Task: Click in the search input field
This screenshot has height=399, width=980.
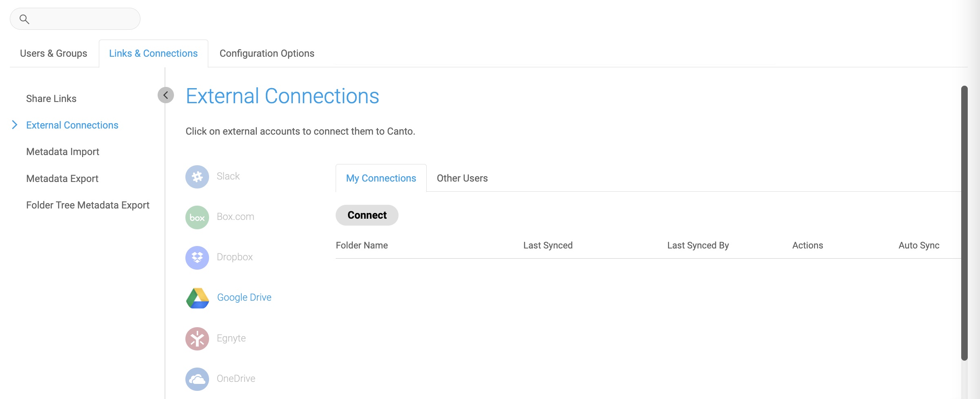Action: coord(75,19)
